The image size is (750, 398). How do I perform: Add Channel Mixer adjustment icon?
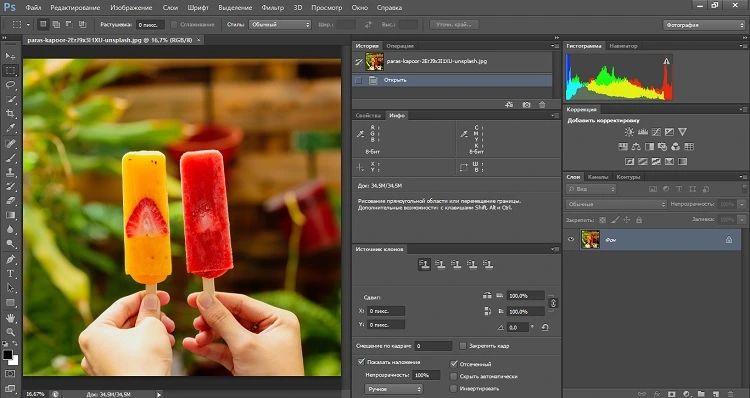click(675, 146)
